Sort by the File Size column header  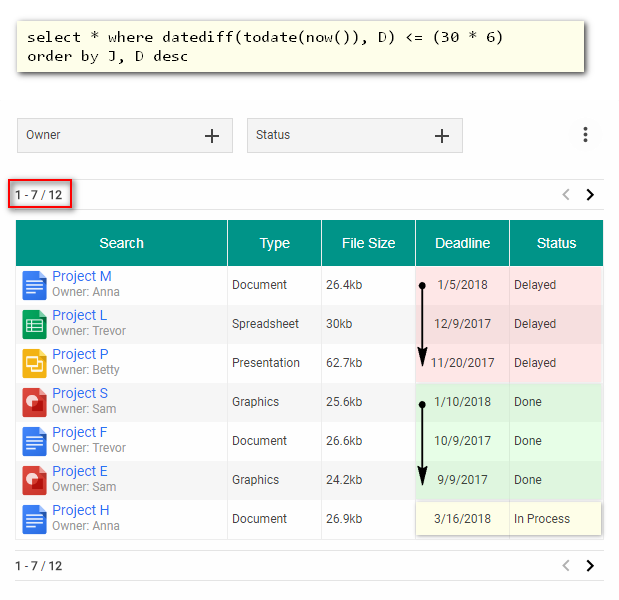click(368, 243)
